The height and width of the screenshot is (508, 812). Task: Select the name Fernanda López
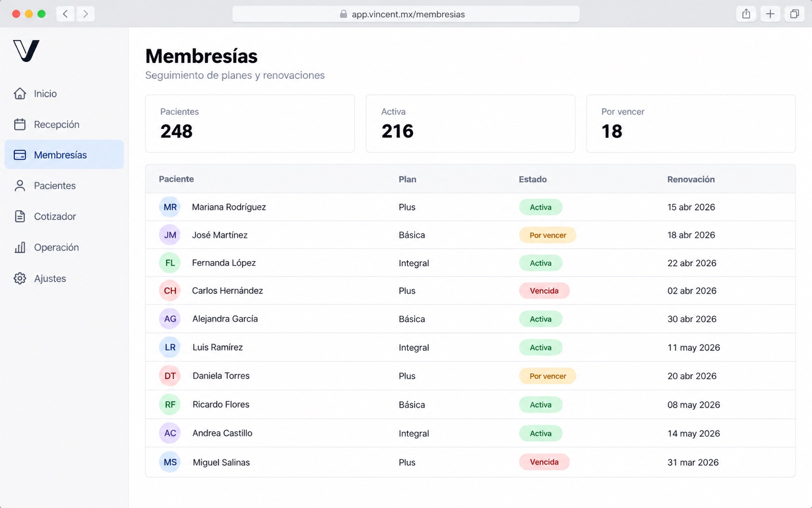[224, 263]
